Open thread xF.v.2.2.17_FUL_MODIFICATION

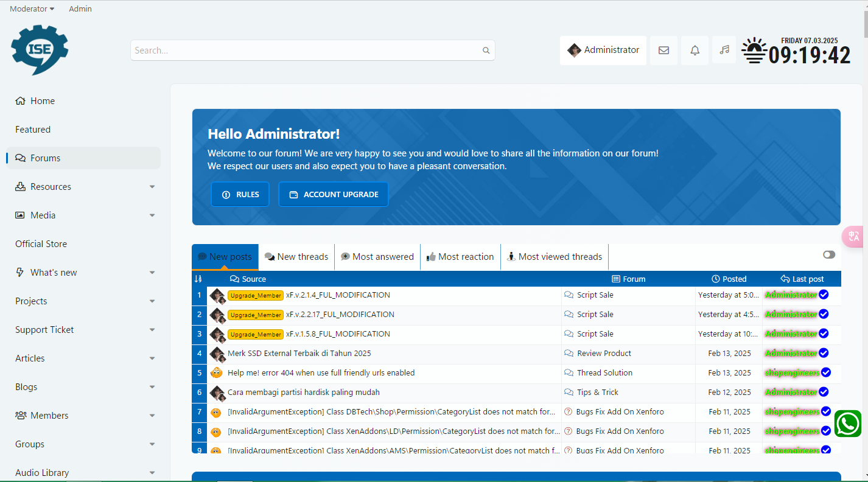pyautogui.click(x=340, y=315)
